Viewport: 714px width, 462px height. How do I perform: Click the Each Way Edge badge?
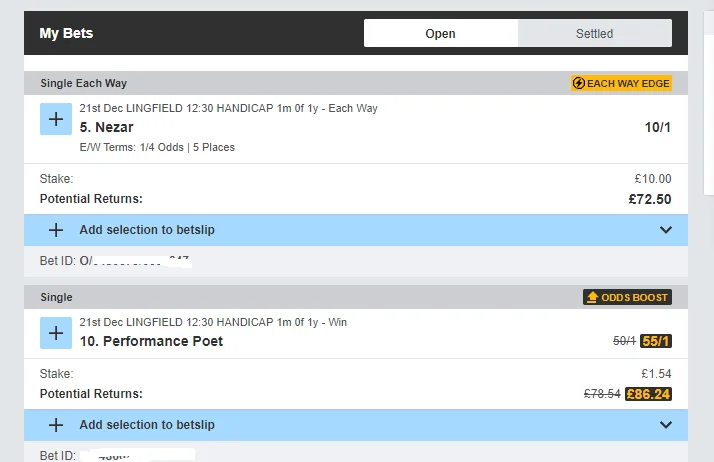point(621,83)
